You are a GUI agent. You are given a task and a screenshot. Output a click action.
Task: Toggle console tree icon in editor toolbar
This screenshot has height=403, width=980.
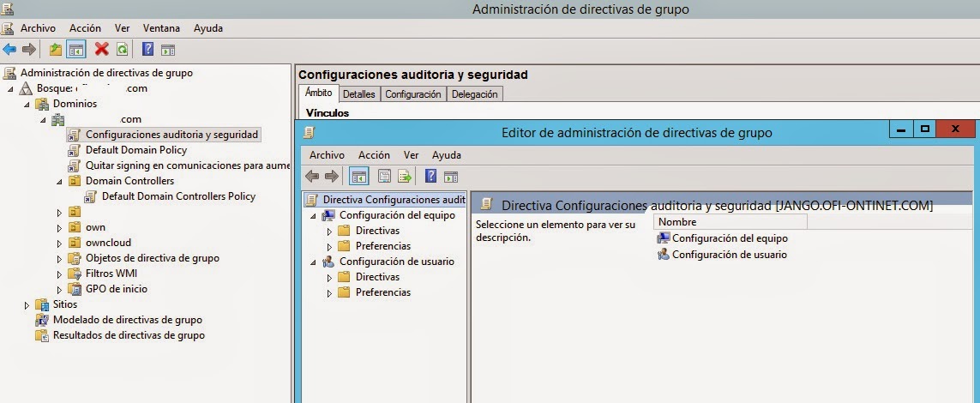coord(359,176)
